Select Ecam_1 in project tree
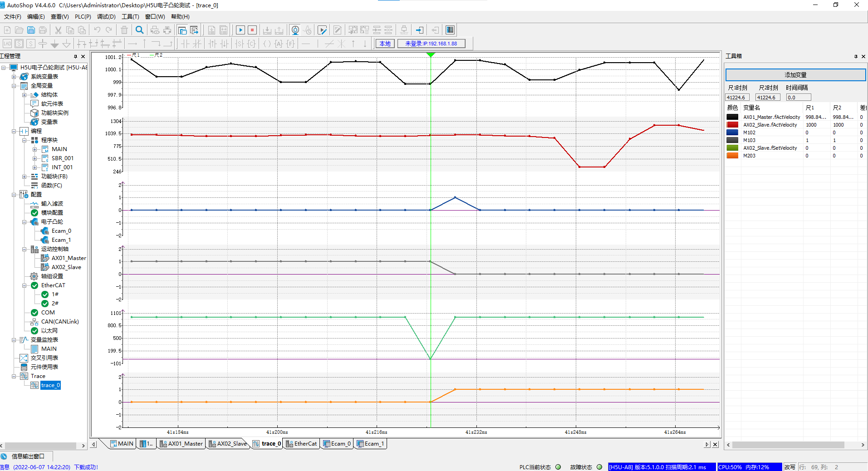The height and width of the screenshot is (471, 868). pyautogui.click(x=61, y=240)
